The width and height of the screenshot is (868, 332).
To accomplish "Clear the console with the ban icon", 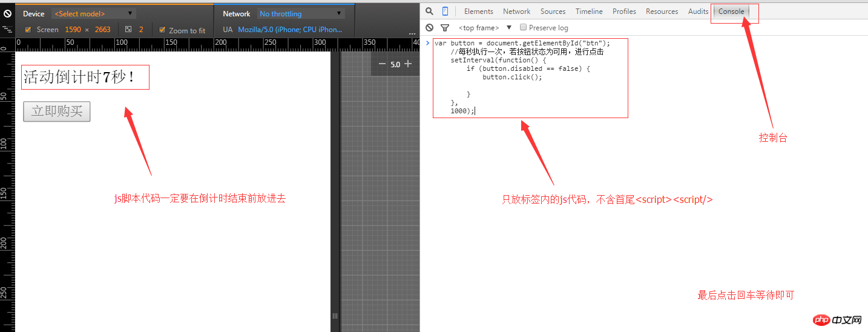I will click(429, 28).
